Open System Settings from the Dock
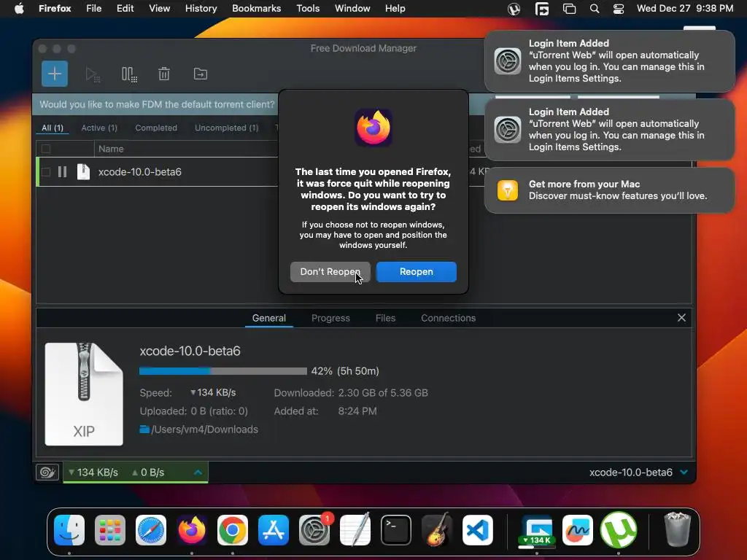This screenshot has width=747, height=560. [314, 530]
